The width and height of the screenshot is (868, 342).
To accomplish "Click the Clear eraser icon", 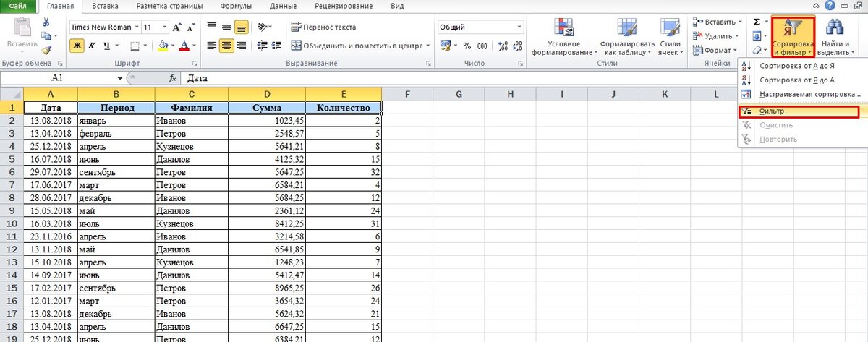I will 757,51.
